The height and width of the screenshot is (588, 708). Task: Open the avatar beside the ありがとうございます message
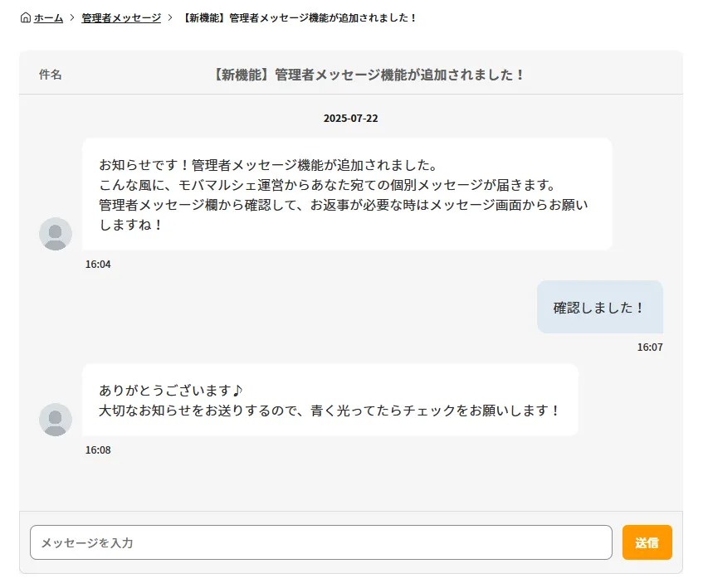click(x=56, y=420)
